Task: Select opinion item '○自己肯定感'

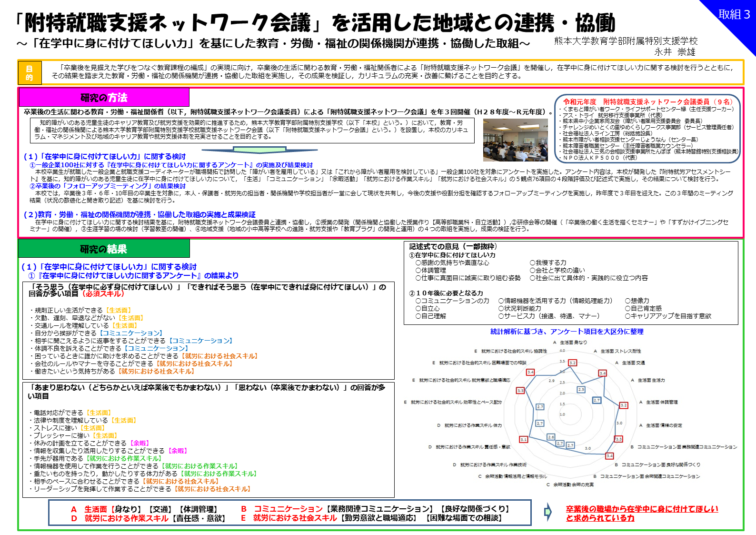Action: pyautogui.click(x=643, y=308)
